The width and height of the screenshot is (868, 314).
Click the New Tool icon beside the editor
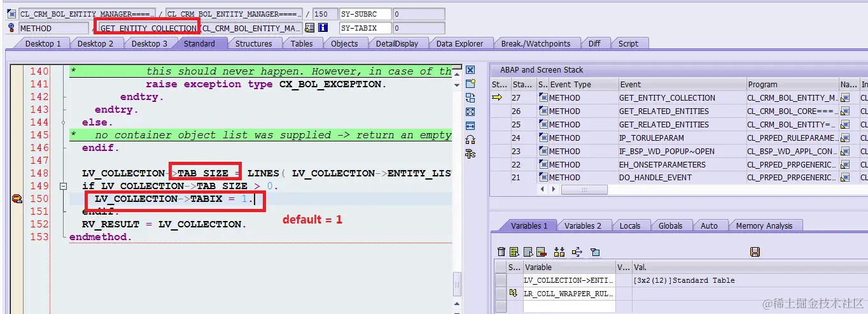(x=471, y=84)
